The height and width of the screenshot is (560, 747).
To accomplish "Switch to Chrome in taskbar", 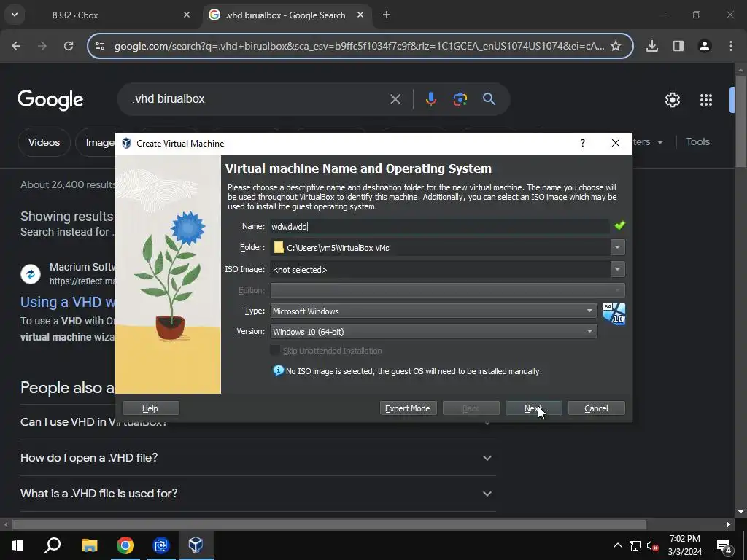I will point(125,545).
